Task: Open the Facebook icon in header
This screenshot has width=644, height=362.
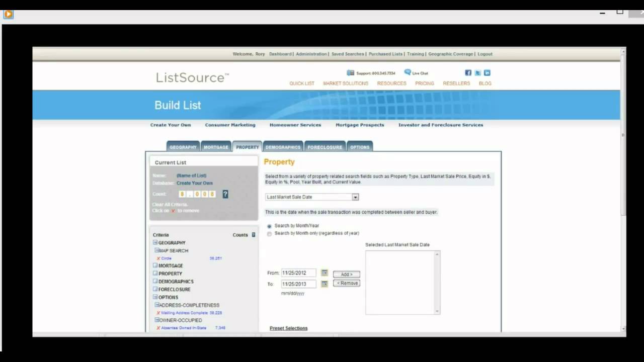Action: 468,73
